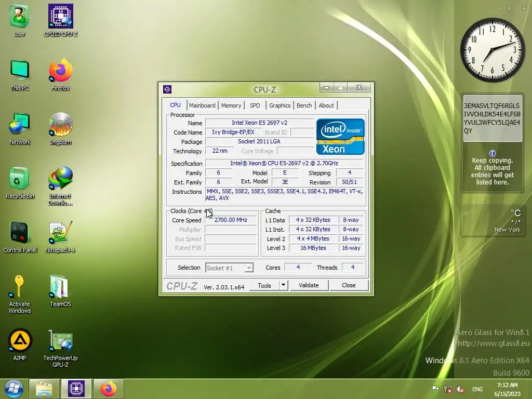Click the clipboard gadget info icon
This screenshot has height=399, width=532.
click(x=493, y=153)
